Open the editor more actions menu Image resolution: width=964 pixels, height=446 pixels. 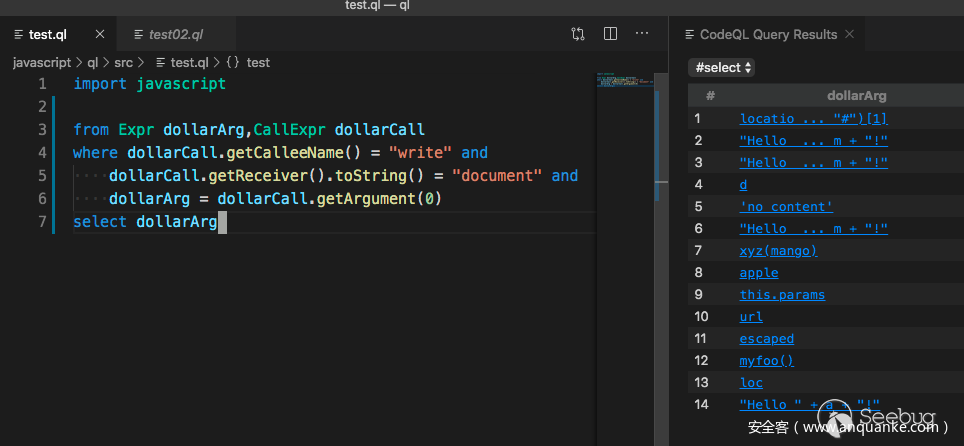pos(642,33)
